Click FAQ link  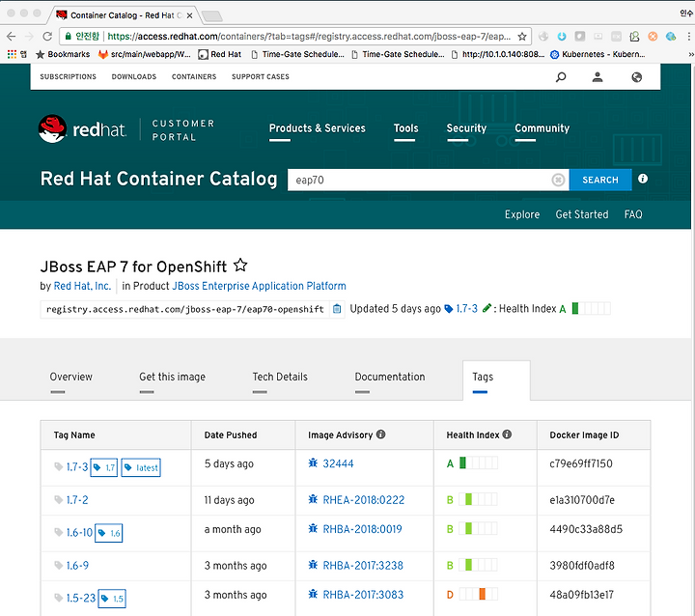[633, 214]
